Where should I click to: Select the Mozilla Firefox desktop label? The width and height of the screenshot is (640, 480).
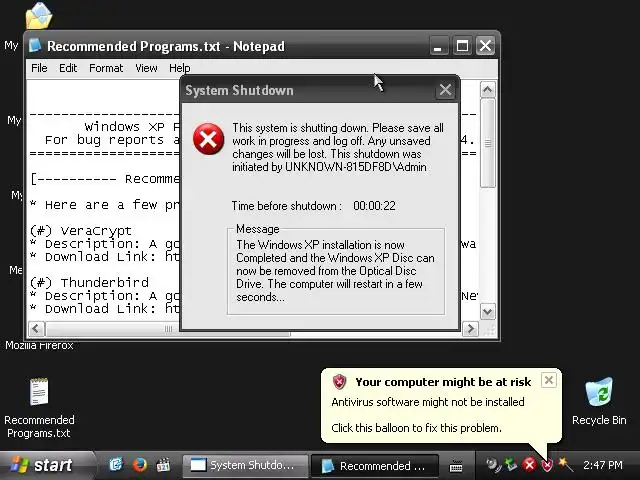[39, 345]
